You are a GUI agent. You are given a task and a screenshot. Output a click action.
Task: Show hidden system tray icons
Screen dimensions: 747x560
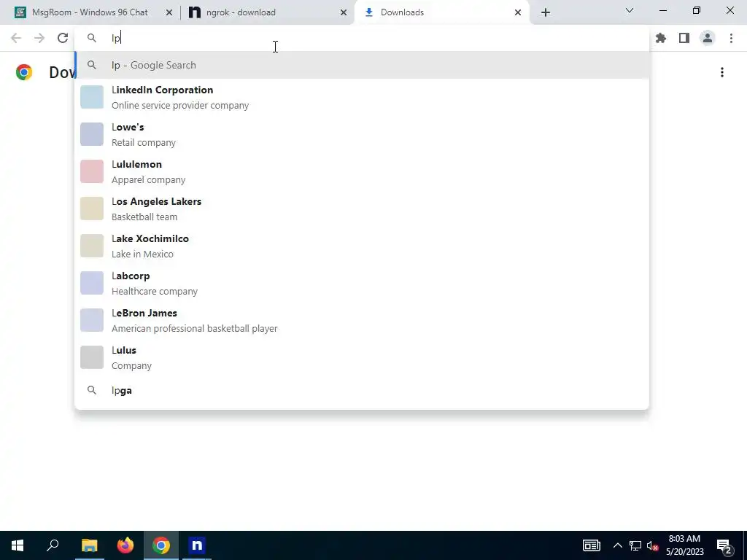pos(617,545)
